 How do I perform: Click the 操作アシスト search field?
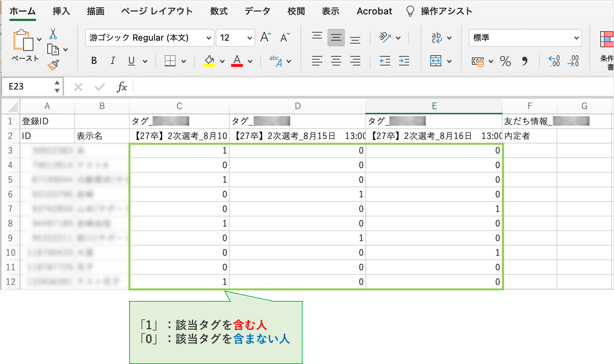pos(446,11)
